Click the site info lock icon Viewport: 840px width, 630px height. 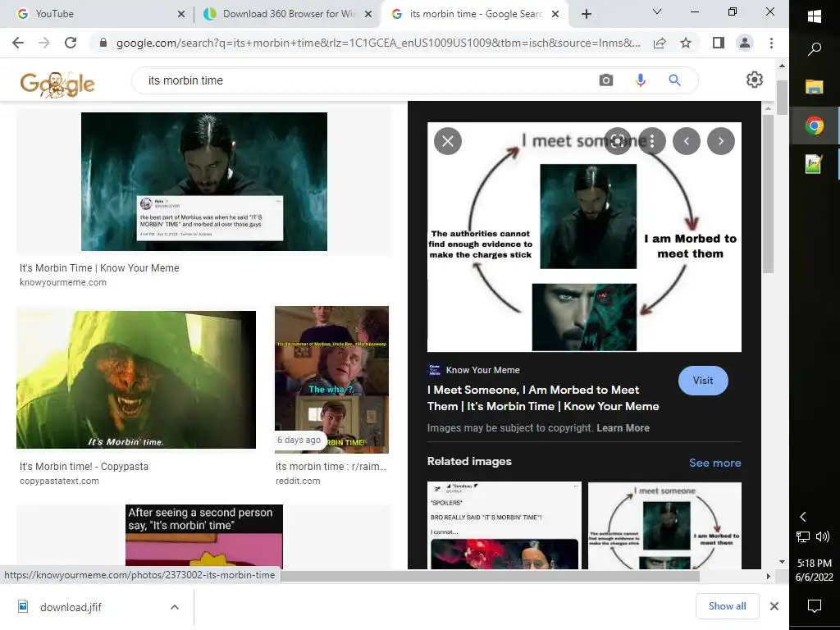[x=103, y=43]
